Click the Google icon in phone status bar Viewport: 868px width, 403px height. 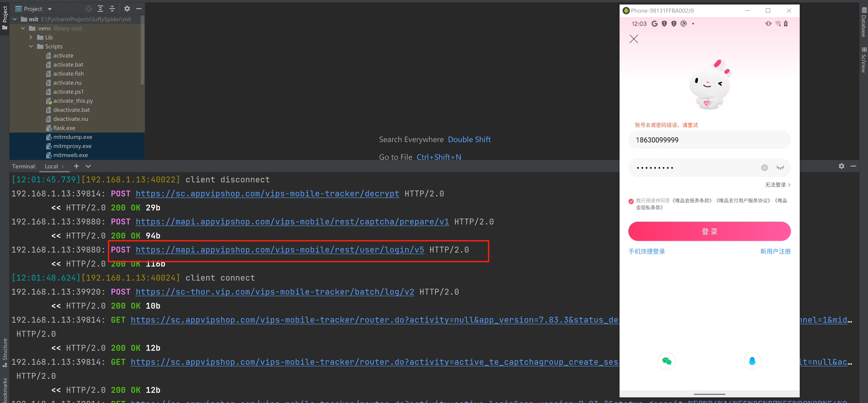(654, 24)
